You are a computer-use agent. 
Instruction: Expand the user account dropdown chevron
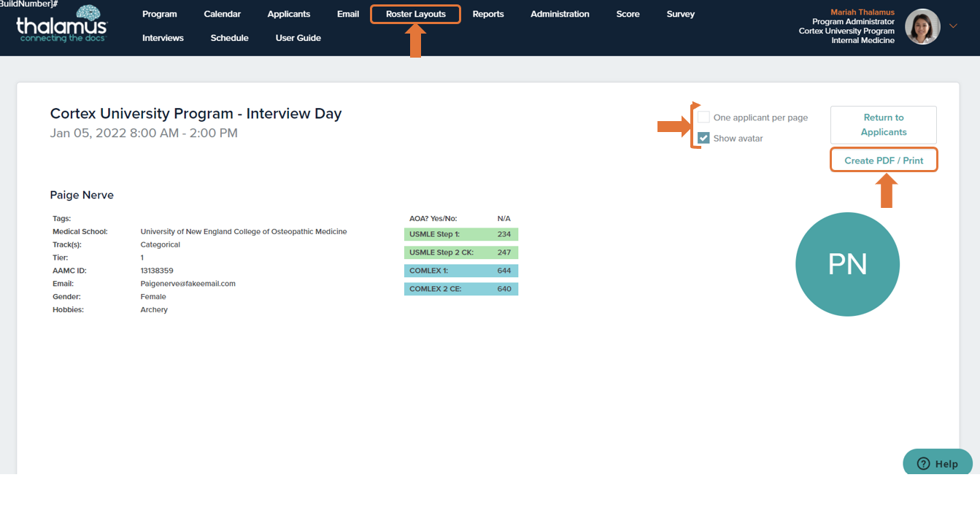(x=953, y=26)
